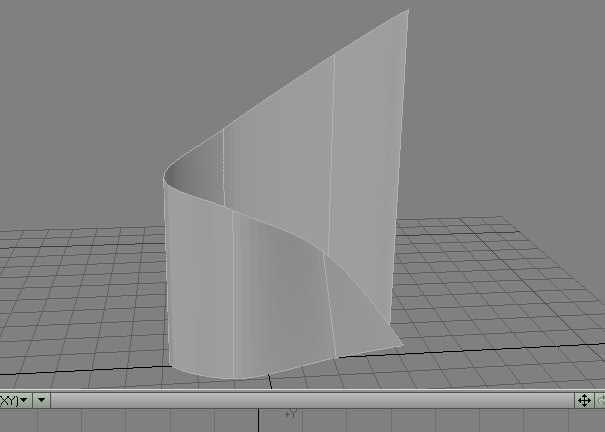Viewport: 605px width, 432px height.
Task: Click the Pan viewport four-arrow icon
Action: point(583,400)
